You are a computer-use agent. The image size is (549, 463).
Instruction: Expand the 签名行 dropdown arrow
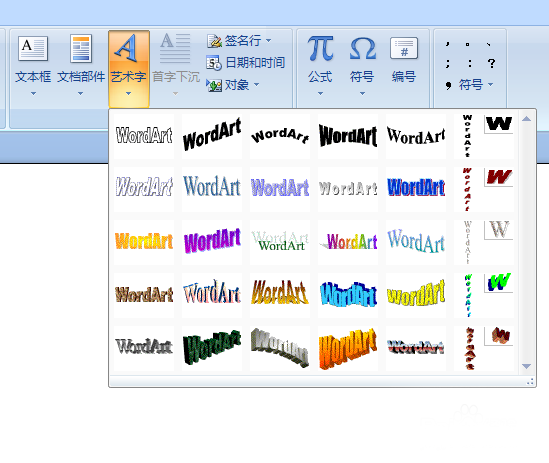(x=269, y=41)
